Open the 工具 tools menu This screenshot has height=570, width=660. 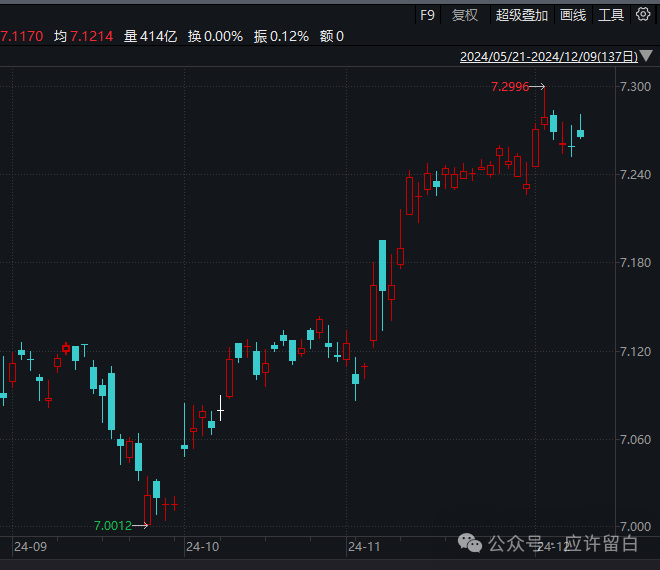[611, 15]
